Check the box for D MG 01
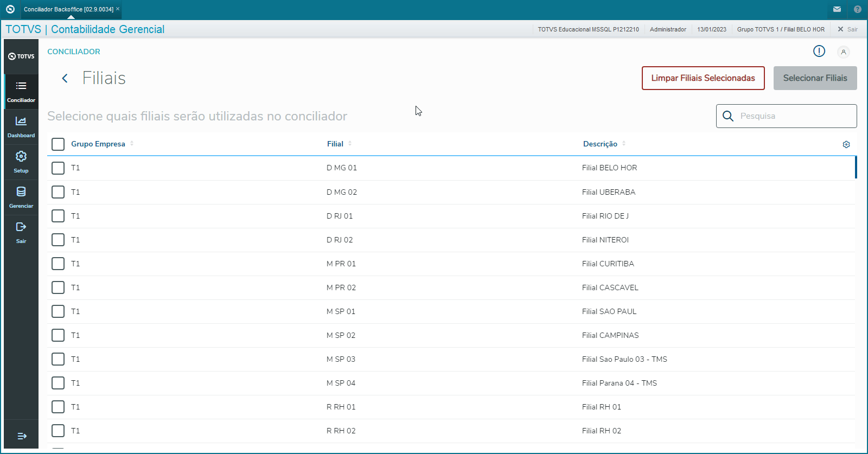 coord(58,168)
